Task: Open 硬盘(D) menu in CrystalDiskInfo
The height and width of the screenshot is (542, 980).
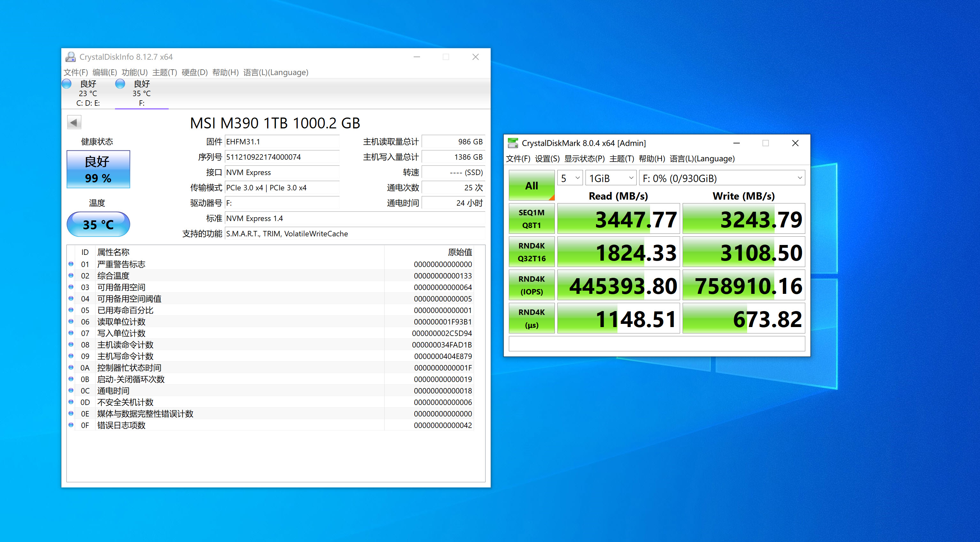Action: tap(195, 72)
